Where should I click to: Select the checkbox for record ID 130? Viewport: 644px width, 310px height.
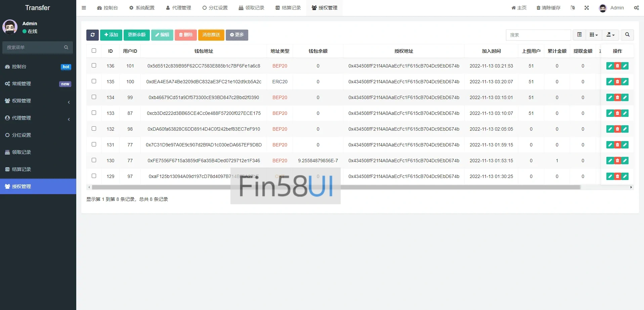[94, 160]
